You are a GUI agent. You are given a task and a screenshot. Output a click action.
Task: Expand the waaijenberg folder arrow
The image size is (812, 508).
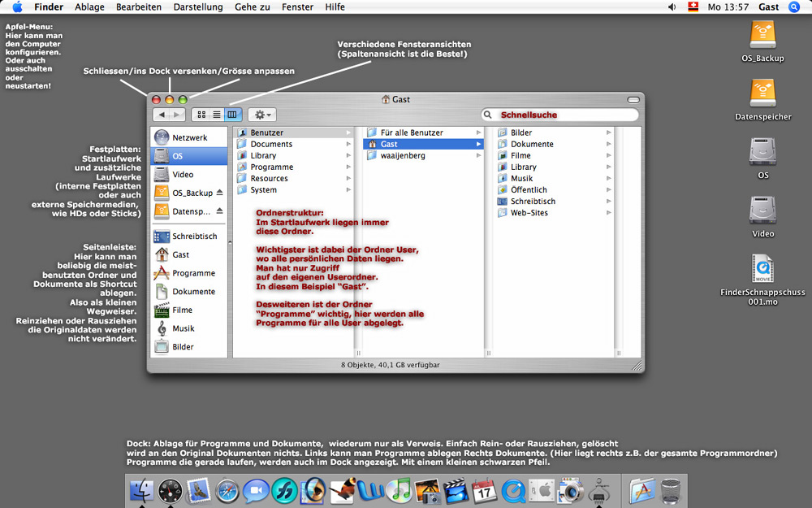pyautogui.click(x=478, y=155)
